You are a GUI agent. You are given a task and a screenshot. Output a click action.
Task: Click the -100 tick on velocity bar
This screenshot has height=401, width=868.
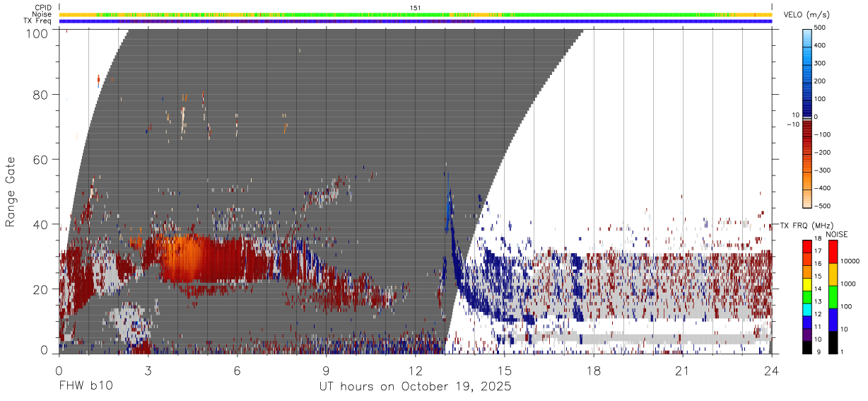[x=822, y=135]
